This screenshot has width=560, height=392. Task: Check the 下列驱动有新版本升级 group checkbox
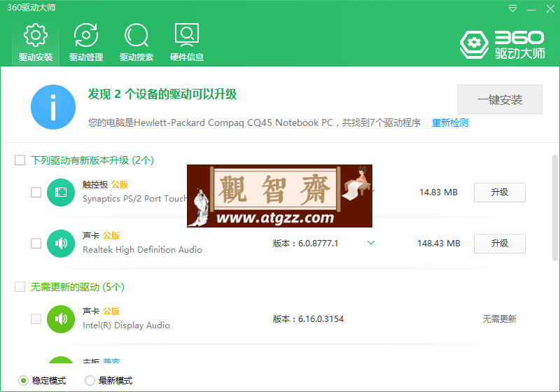[20, 160]
